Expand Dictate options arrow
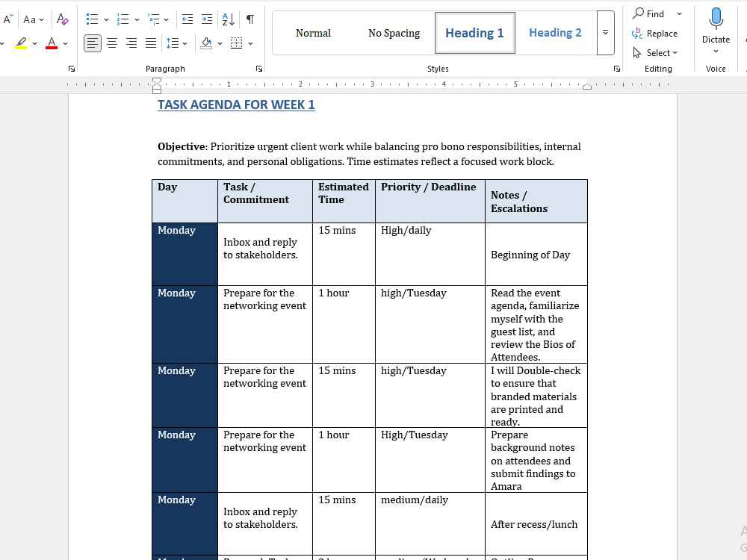 [716, 52]
